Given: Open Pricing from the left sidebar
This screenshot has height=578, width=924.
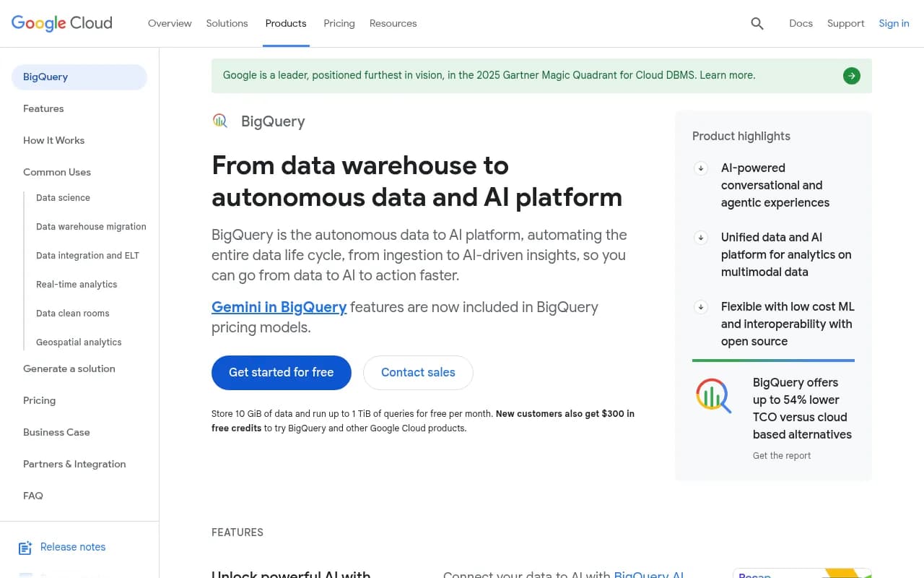Looking at the screenshot, I should [39, 400].
